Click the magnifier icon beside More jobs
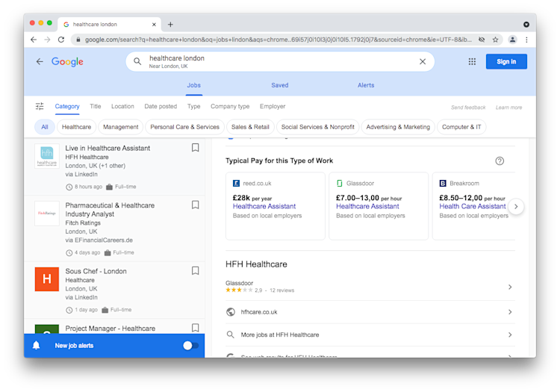The image size is (560, 392). [231, 335]
